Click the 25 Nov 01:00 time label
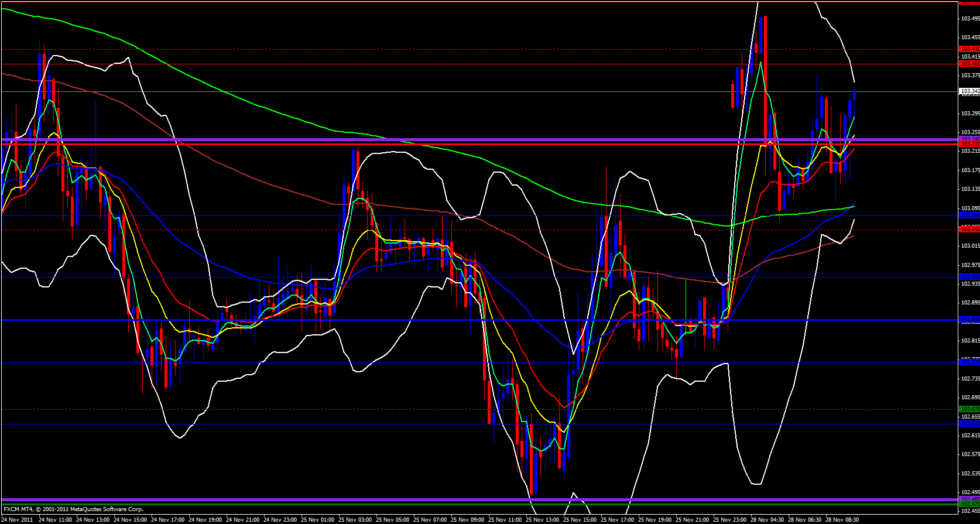 click(318, 519)
